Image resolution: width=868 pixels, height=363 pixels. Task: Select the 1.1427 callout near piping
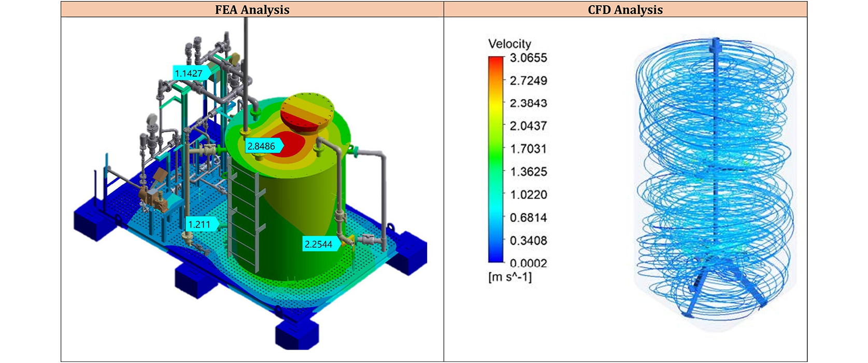(x=189, y=73)
